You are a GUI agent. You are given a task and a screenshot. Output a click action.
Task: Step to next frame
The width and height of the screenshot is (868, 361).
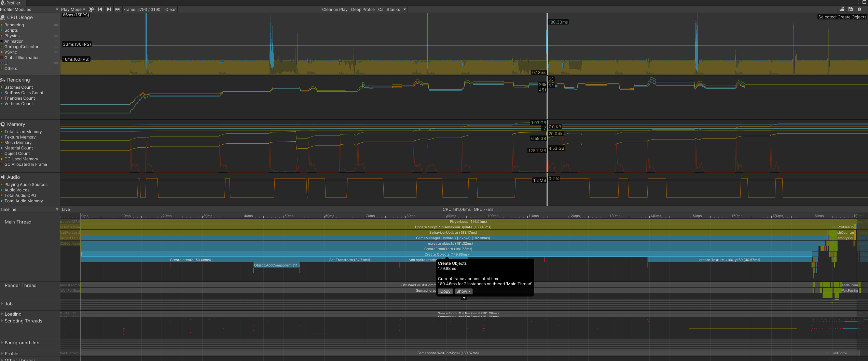pos(109,9)
